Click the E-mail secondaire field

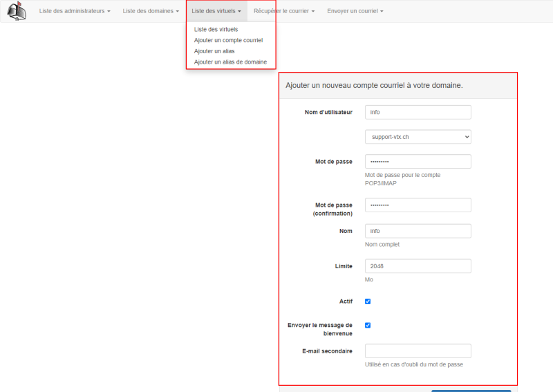point(418,351)
